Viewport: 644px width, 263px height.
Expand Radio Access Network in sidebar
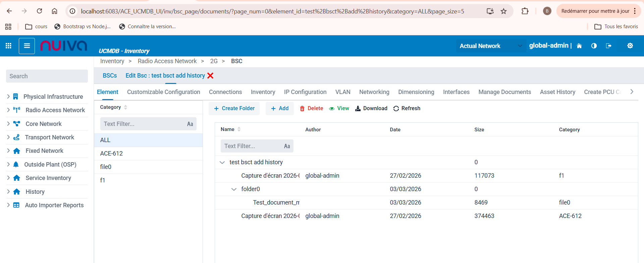pyautogui.click(x=8, y=110)
